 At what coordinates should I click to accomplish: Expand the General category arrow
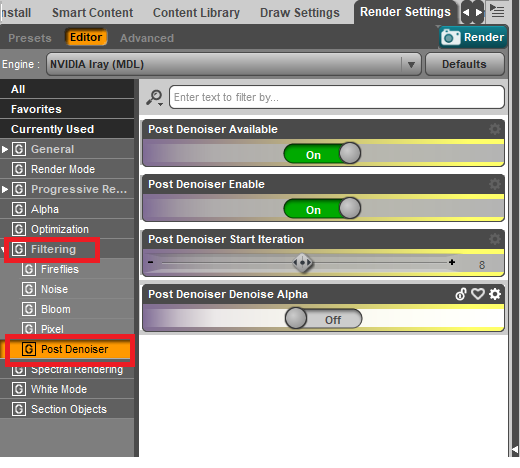[x=5, y=149]
